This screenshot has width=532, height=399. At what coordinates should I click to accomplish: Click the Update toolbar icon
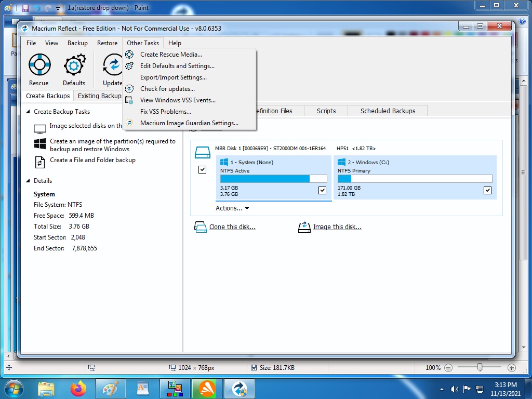point(113,64)
